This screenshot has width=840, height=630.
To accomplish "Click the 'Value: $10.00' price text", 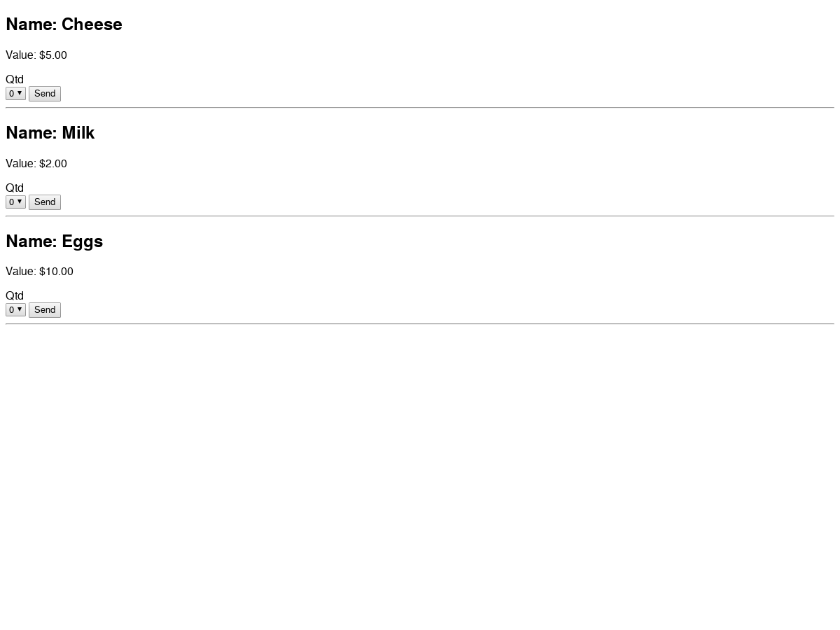I will (x=39, y=272).
